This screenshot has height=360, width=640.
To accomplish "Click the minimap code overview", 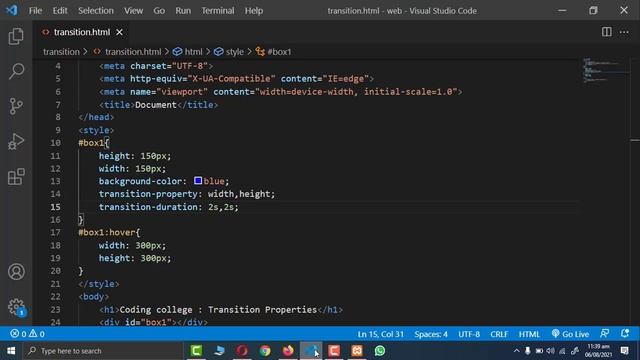I will [x=606, y=70].
